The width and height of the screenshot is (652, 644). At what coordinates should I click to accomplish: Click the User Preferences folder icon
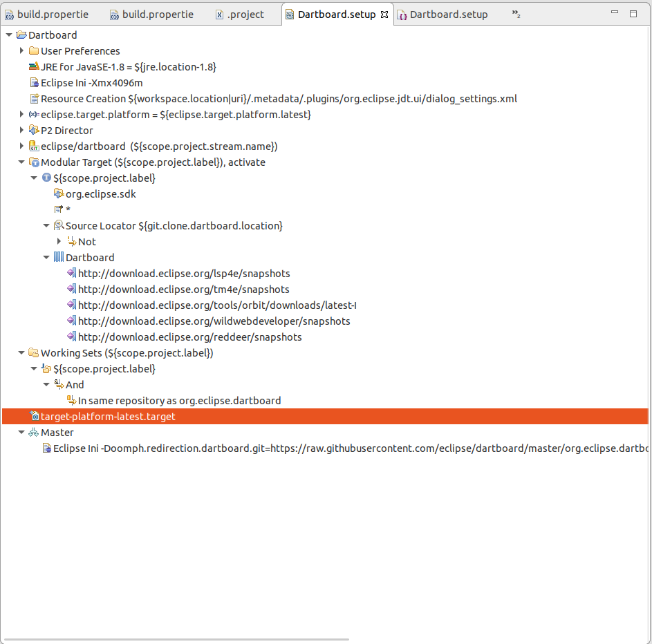(x=34, y=50)
